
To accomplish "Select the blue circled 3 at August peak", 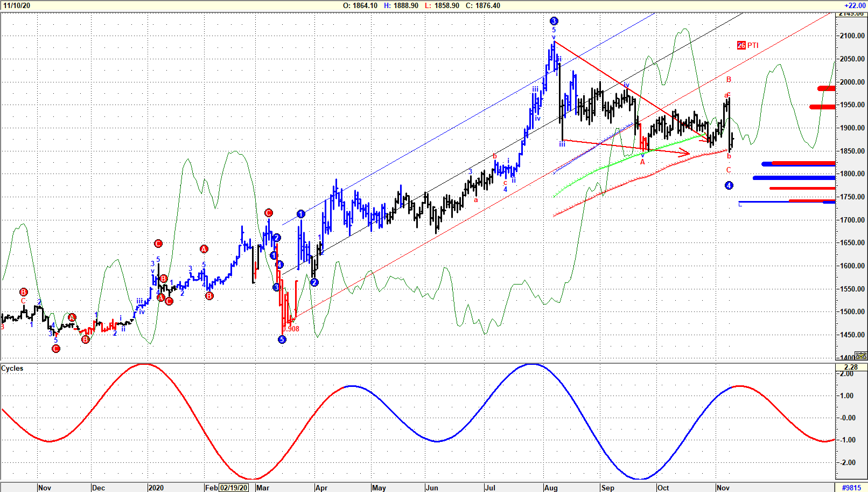I will click(554, 21).
